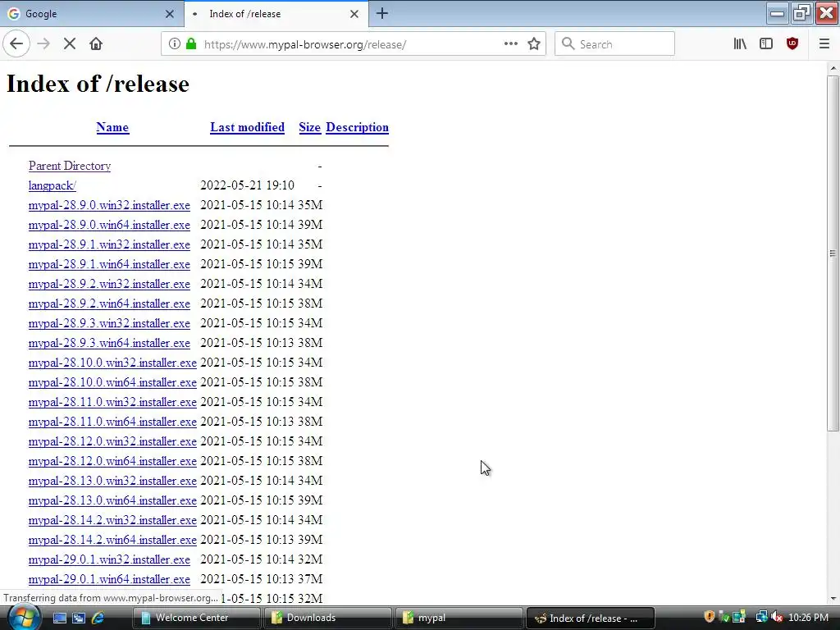Download mypal-28.9.0.win64.installer.exe
This screenshot has width=840, height=630.
[x=109, y=225]
